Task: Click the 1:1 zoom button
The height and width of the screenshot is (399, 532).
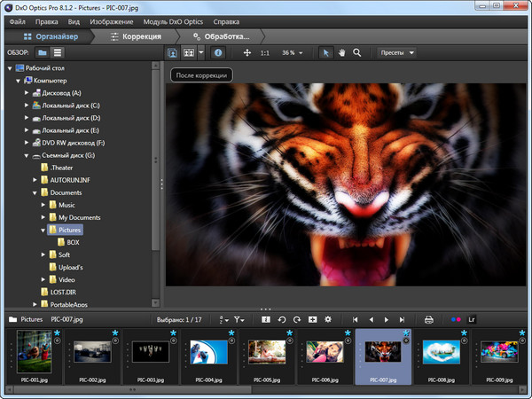Action: point(265,53)
